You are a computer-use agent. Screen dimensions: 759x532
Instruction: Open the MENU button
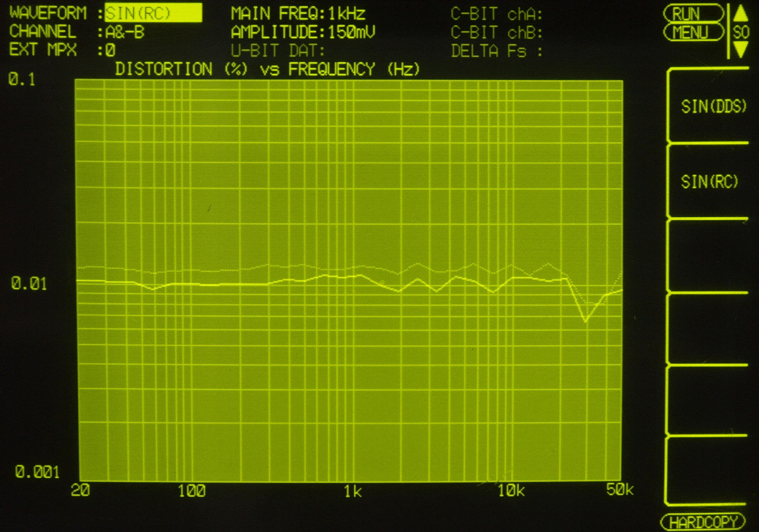coord(693,32)
